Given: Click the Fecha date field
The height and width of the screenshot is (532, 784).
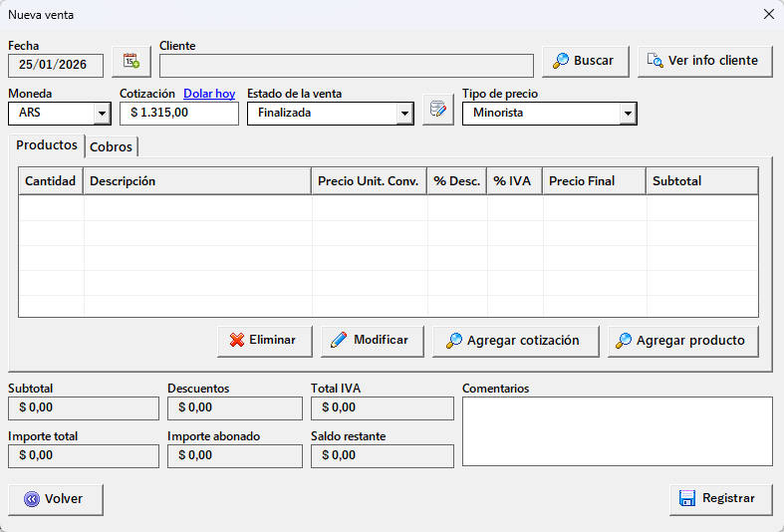Looking at the screenshot, I should (56, 66).
